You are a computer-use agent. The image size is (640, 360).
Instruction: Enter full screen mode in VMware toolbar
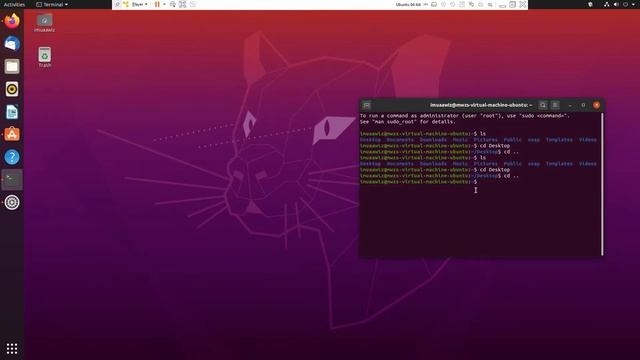(x=182, y=4)
